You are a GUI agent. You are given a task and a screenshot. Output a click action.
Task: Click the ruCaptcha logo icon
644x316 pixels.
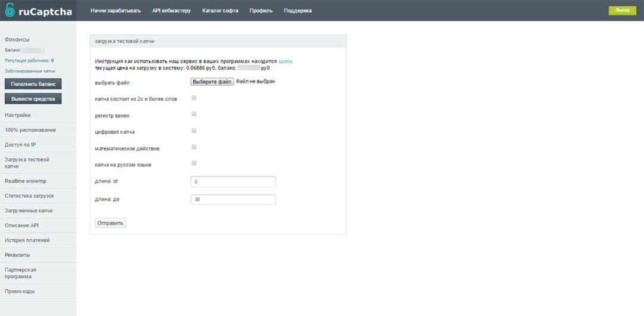click(10, 11)
